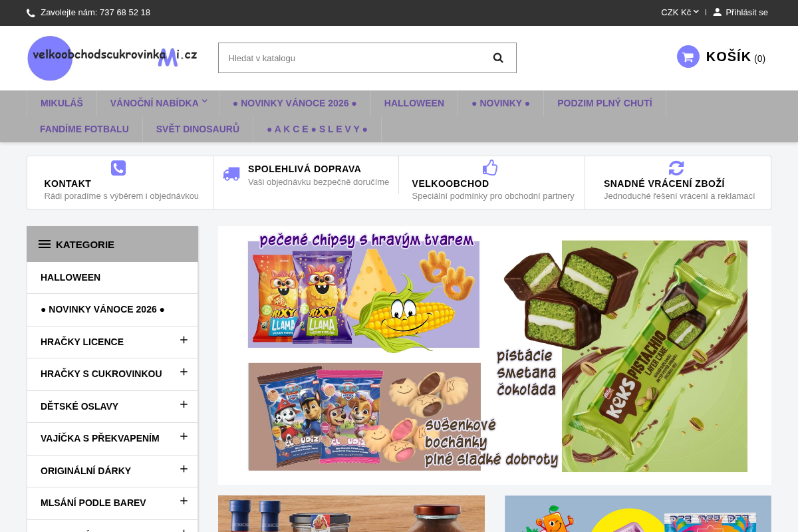Image resolution: width=798 pixels, height=532 pixels.
Task: Open the Akce Slevy menu item
Action: coord(317,129)
